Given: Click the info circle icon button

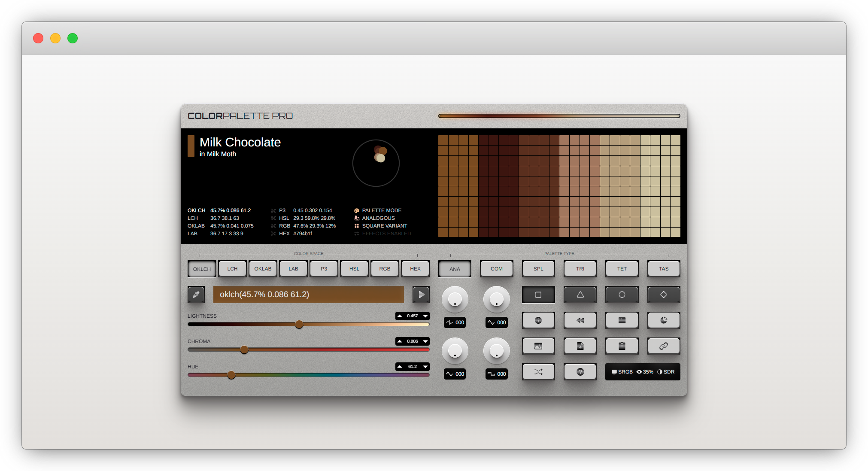Looking at the screenshot, I should [x=538, y=320].
